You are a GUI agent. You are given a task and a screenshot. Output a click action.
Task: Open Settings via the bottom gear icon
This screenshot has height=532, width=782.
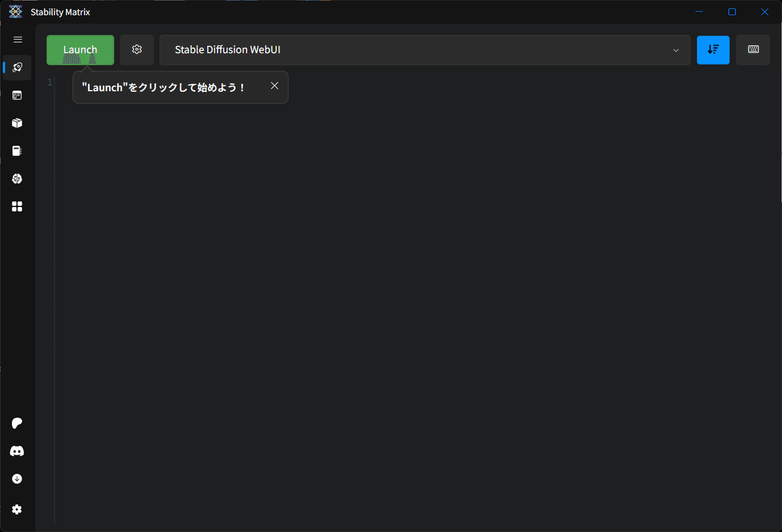click(17, 509)
